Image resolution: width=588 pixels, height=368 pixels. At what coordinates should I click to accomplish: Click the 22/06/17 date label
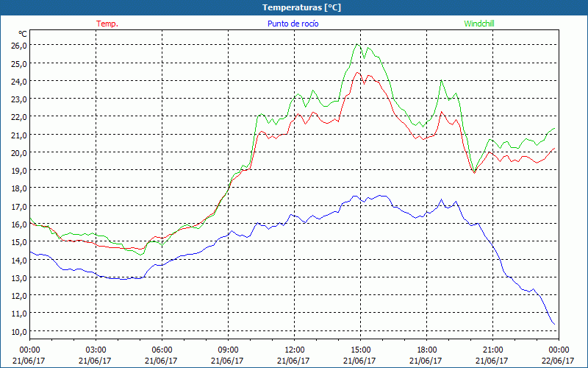tap(558, 361)
